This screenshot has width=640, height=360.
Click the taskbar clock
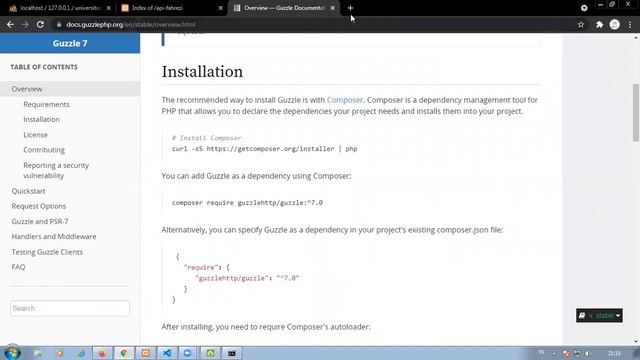pos(614,353)
